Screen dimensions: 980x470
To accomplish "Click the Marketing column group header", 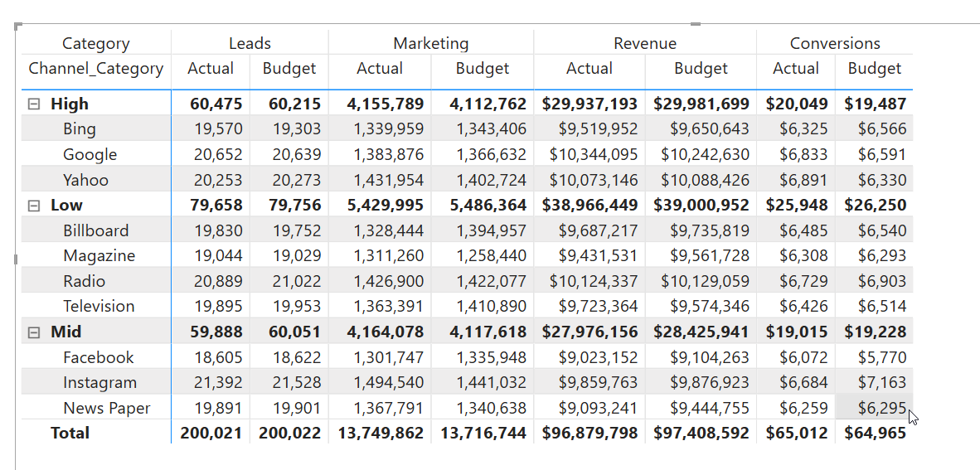I will (x=430, y=43).
